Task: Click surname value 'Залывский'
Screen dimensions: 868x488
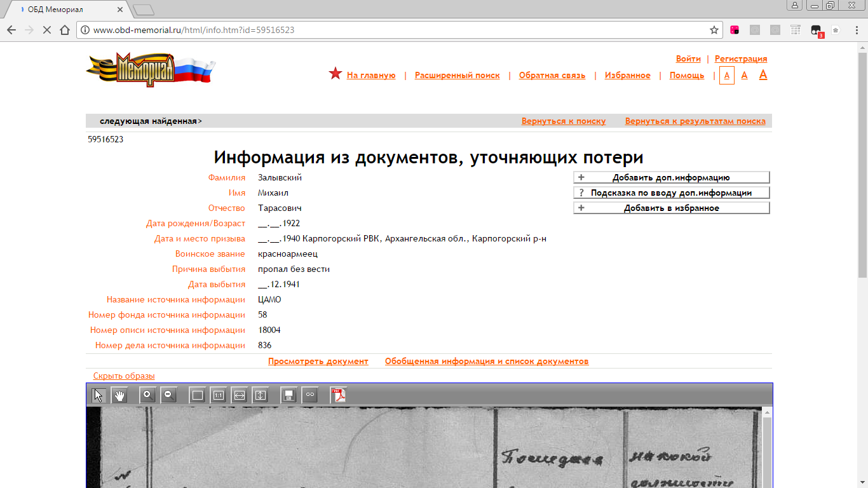Action: click(x=280, y=177)
